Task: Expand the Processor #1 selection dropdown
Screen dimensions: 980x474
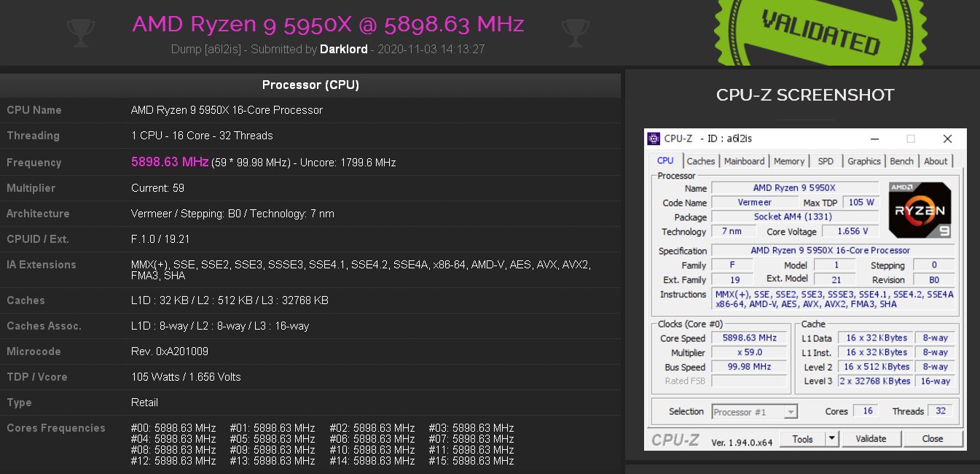Action: click(791, 412)
